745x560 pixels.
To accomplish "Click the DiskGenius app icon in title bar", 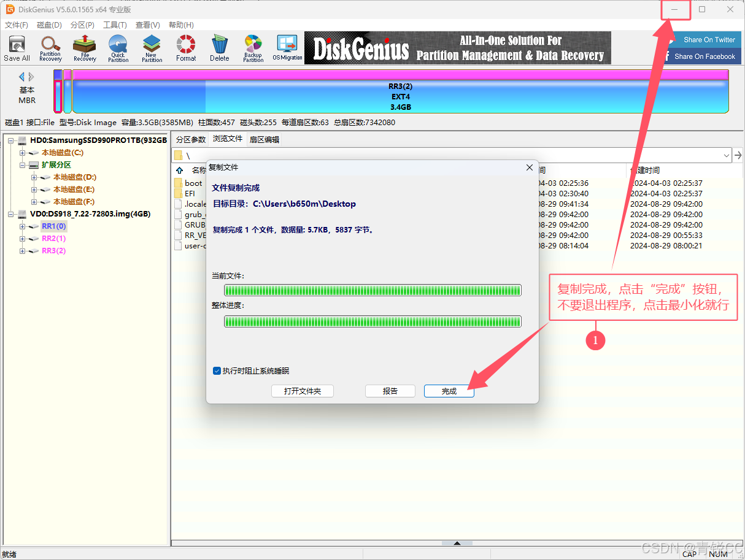I will coord(10,9).
